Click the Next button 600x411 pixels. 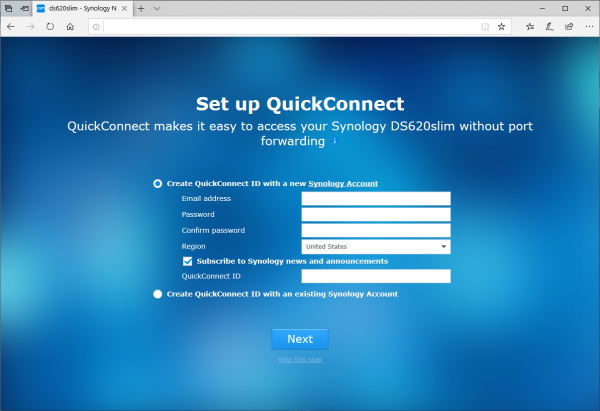click(300, 339)
